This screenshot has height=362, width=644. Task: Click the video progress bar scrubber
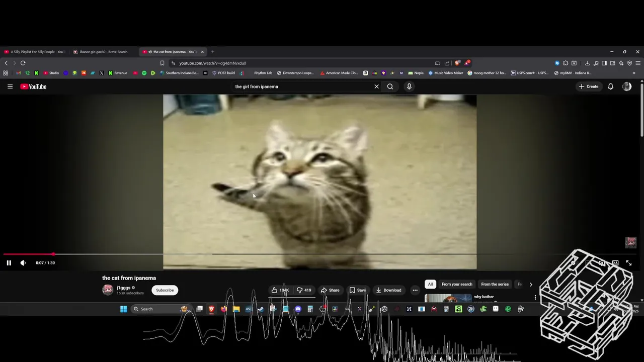tap(53, 254)
